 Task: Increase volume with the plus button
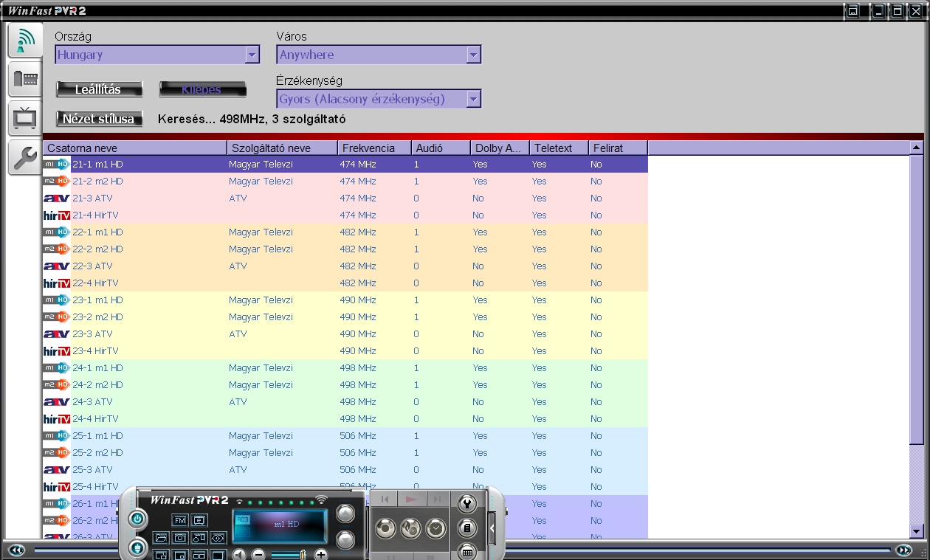tap(321, 554)
